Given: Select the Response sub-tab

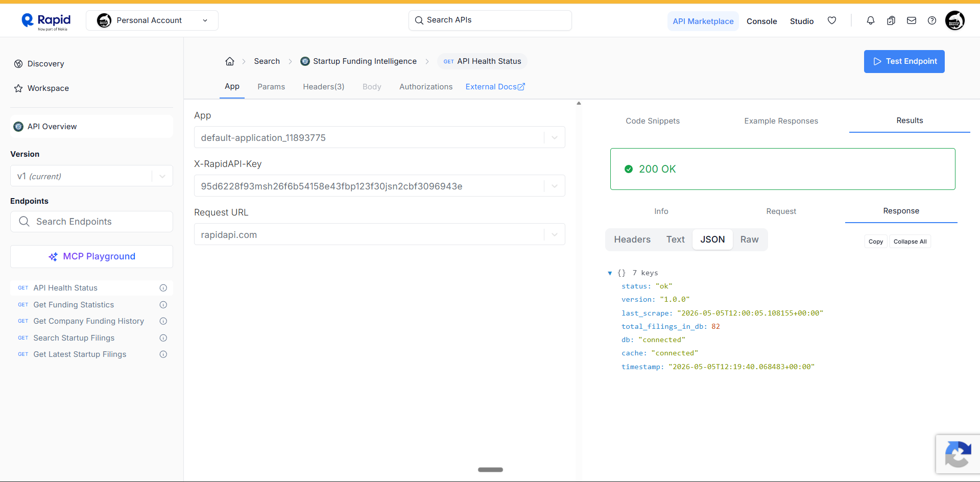Looking at the screenshot, I should [901, 211].
